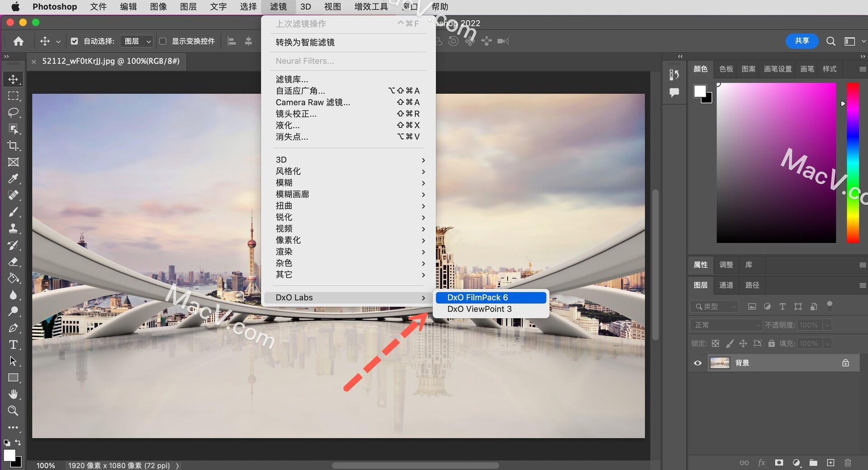Screen dimensions: 868x470
Task: Select 转换为智能滤镜 menu item
Action: click(x=349, y=42)
